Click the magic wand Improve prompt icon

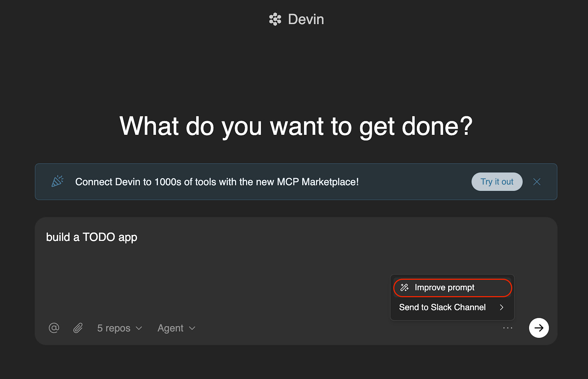coord(404,288)
